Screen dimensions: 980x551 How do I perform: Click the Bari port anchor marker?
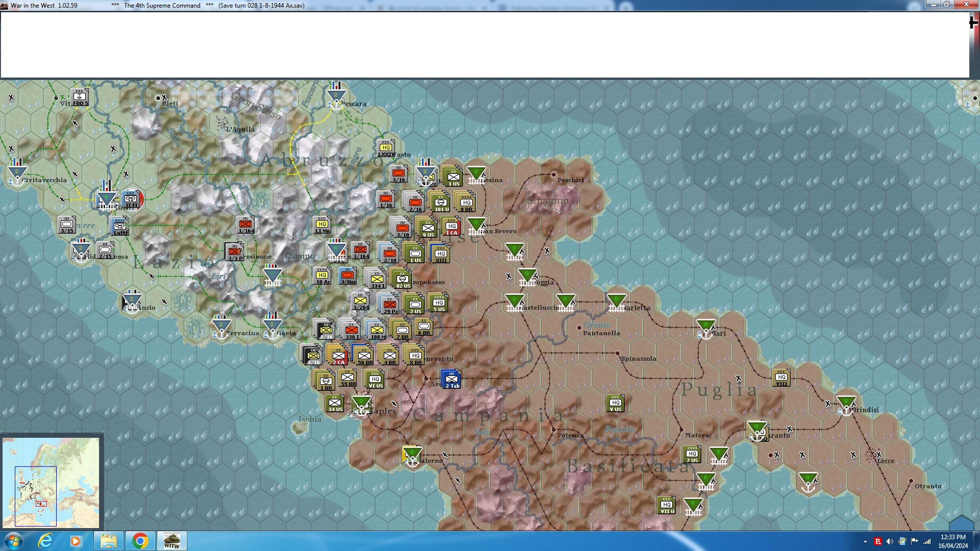click(x=706, y=330)
